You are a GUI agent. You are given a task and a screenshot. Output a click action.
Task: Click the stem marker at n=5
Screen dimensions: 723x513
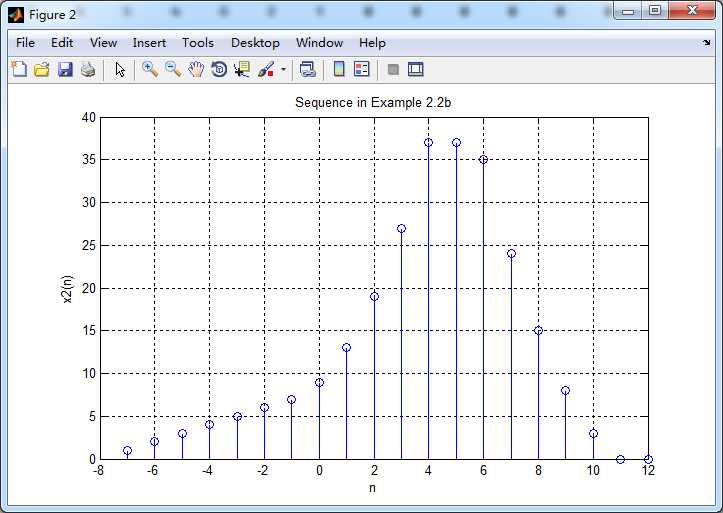pyautogui.click(x=456, y=142)
